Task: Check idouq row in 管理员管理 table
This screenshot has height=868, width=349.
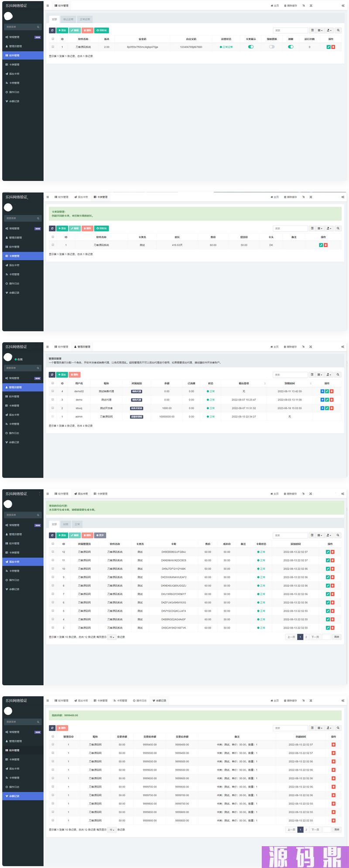Action: pyautogui.click(x=53, y=408)
